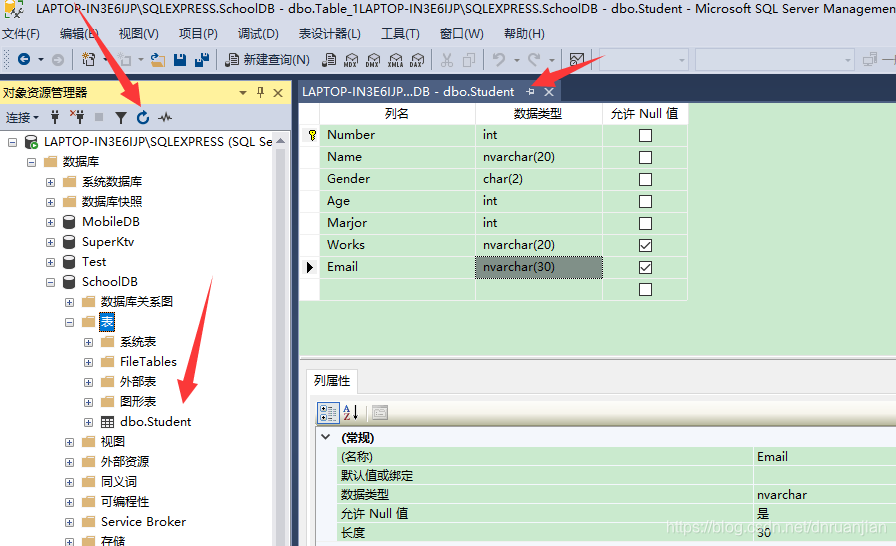
Task: Open the Object Explorer window position dropdown arrow
Action: pos(243,93)
